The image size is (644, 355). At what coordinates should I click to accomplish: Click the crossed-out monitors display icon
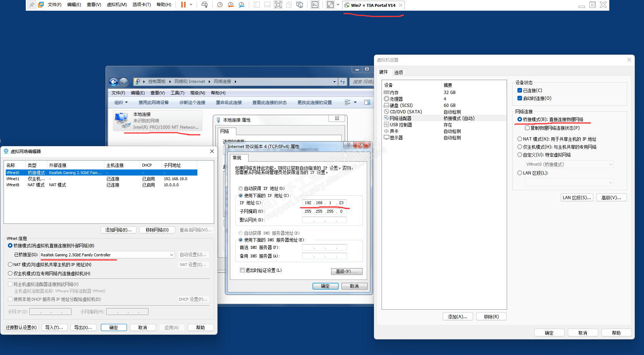[300, 5]
